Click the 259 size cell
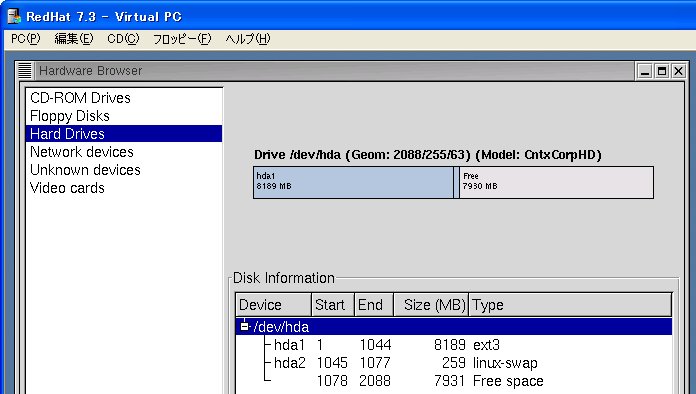696x394 pixels. pyautogui.click(x=454, y=363)
